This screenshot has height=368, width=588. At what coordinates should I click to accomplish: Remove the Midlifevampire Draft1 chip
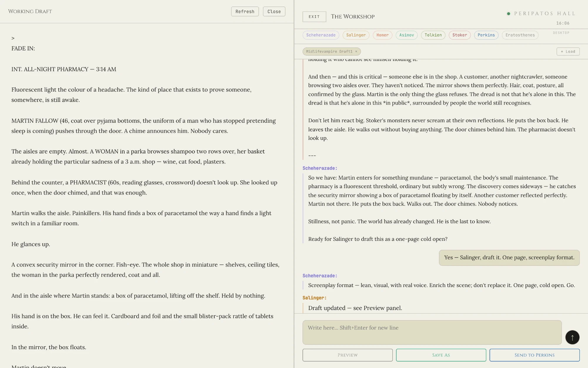point(356,52)
